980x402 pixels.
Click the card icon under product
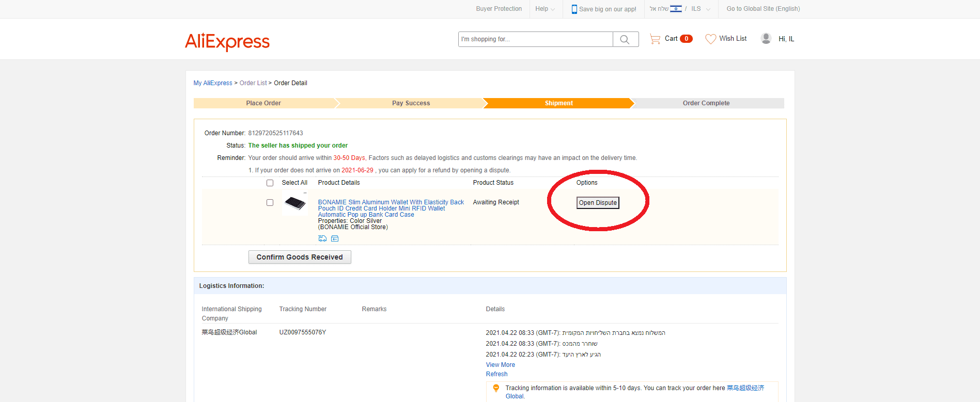coord(335,238)
